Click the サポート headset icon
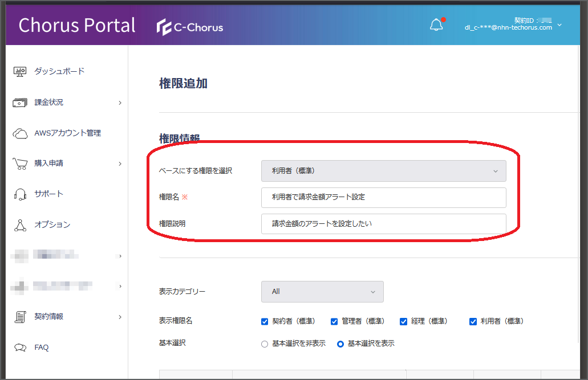The width and height of the screenshot is (588, 380). 20,194
